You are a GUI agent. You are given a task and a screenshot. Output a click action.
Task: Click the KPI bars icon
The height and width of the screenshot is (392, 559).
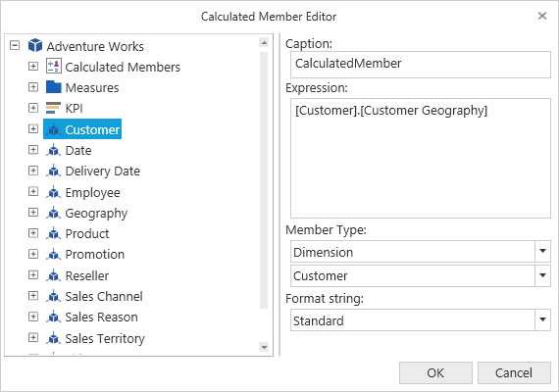point(54,108)
